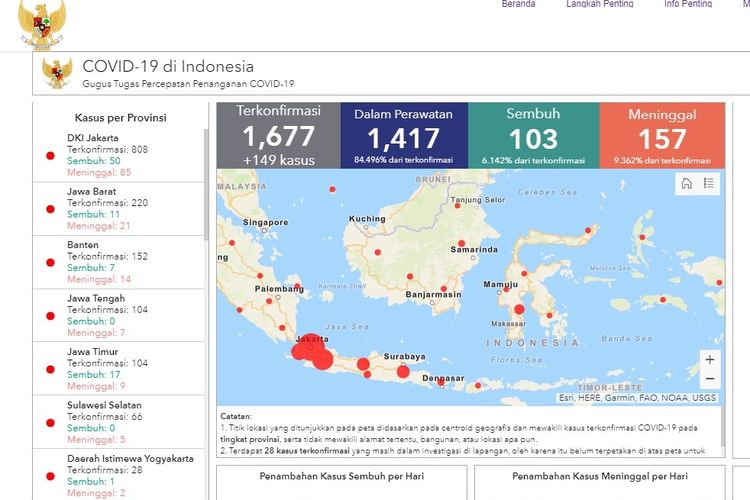750x500 pixels.
Task: Go to Info Penting menu
Action: tap(688, 5)
